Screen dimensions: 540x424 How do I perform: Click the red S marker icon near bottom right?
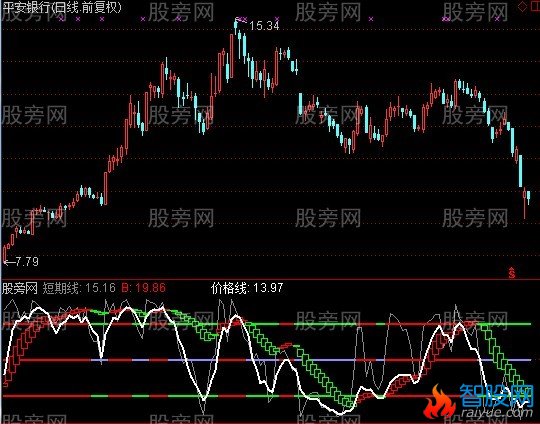pos(512,272)
